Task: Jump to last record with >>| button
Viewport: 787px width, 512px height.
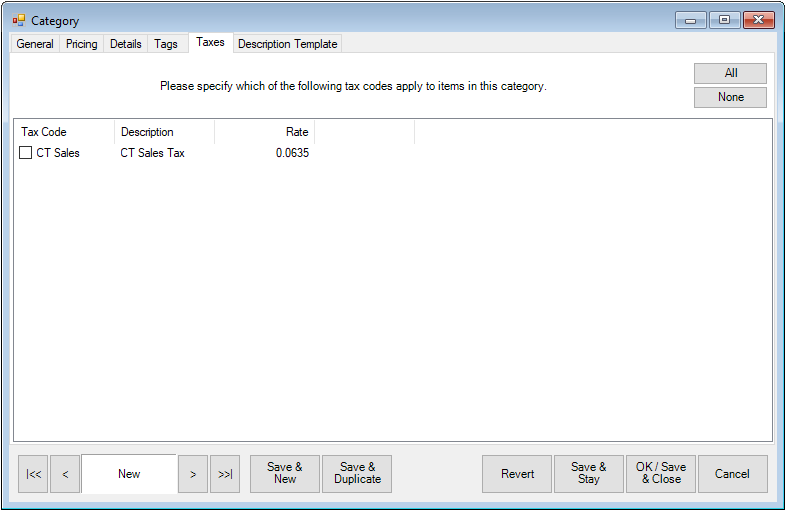Action: click(225, 474)
